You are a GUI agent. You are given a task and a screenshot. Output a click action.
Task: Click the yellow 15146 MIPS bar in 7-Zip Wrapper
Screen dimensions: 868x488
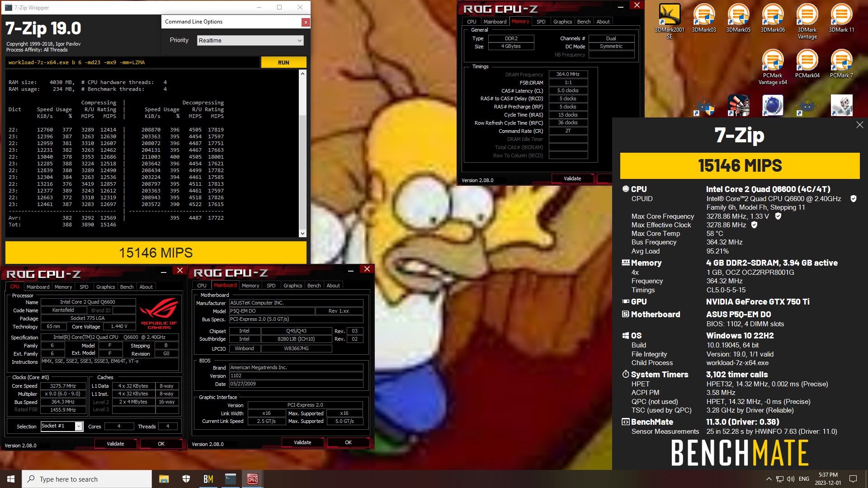tap(156, 253)
